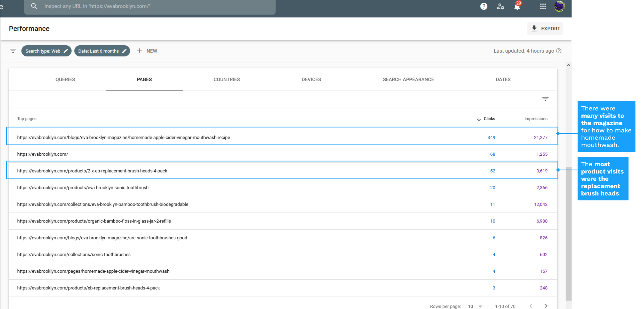The image size is (644, 309).
Task: Switch to the Countries tab
Action: click(x=226, y=80)
